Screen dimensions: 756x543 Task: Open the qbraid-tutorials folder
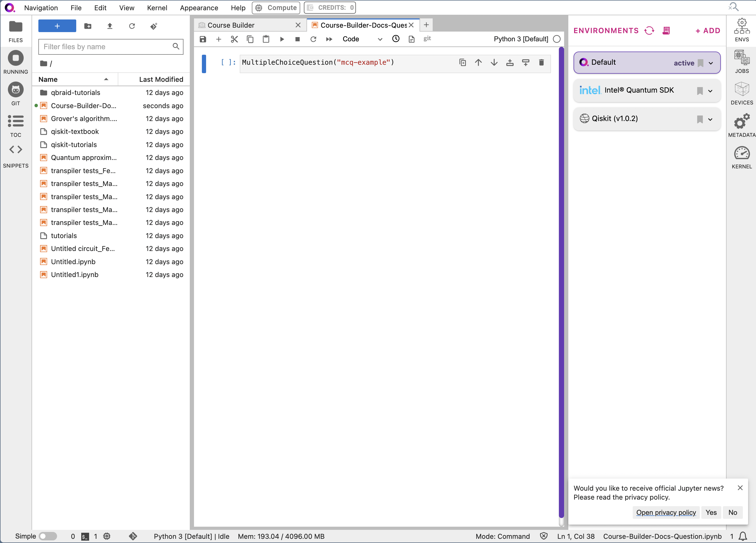(111, 92)
